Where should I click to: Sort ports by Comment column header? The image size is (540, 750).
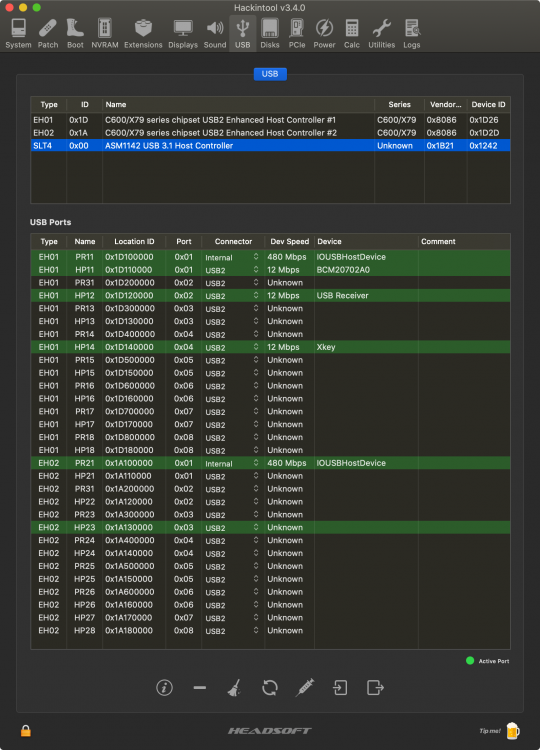(464, 242)
